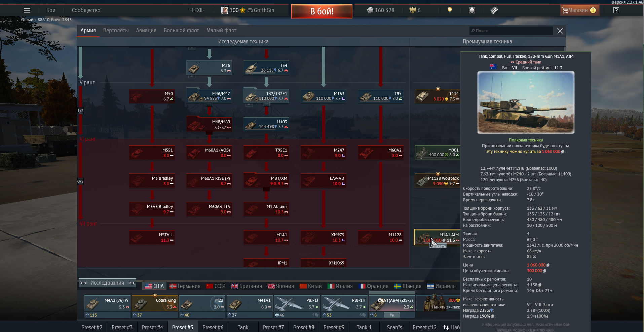Open the help question mark icon
The image size is (644, 332).
point(616,10)
